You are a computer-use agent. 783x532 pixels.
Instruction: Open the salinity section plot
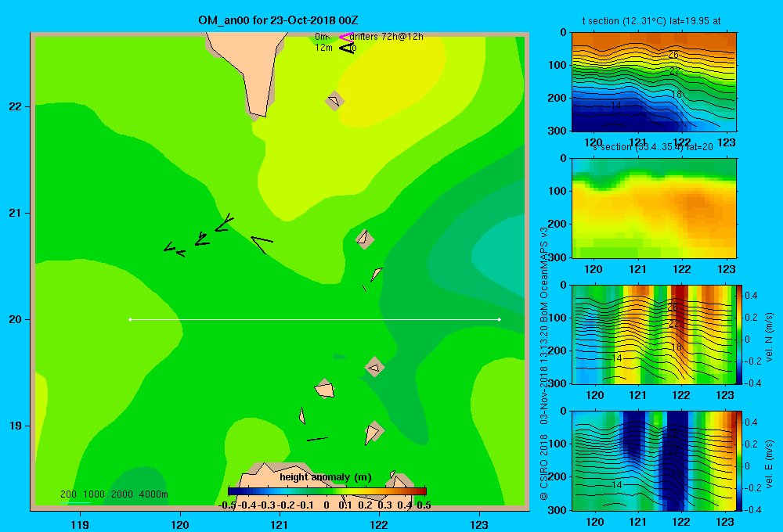click(x=654, y=208)
